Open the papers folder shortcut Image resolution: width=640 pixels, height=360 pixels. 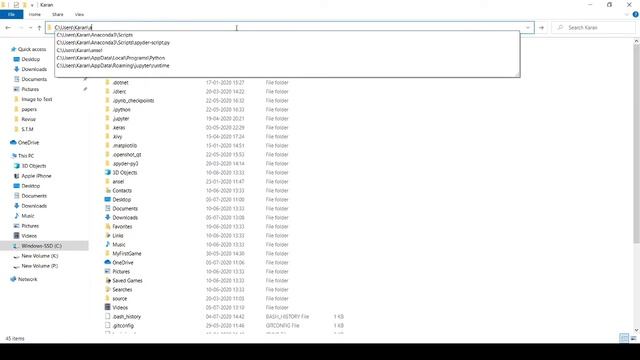tap(29, 109)
